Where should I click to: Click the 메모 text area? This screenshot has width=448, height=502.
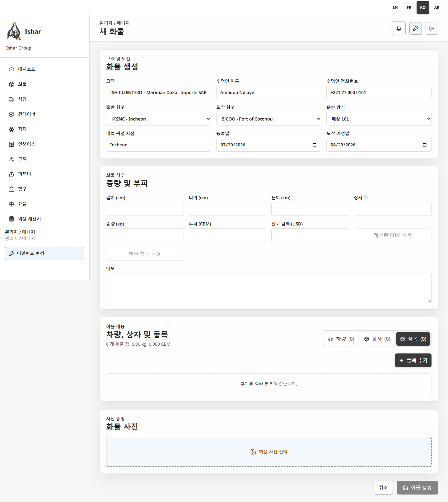[x=269, y=288]
